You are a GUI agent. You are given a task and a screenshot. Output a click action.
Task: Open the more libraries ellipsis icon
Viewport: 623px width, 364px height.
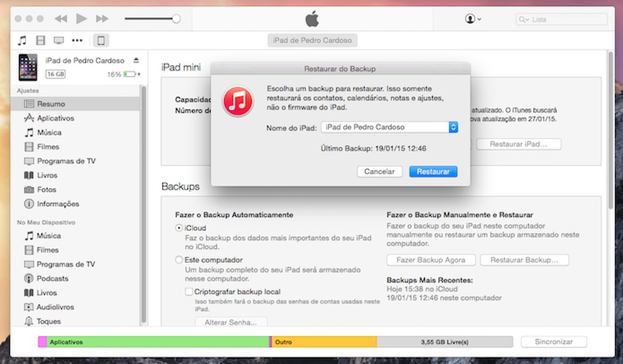pyautogui.click(x=77, y=40)
